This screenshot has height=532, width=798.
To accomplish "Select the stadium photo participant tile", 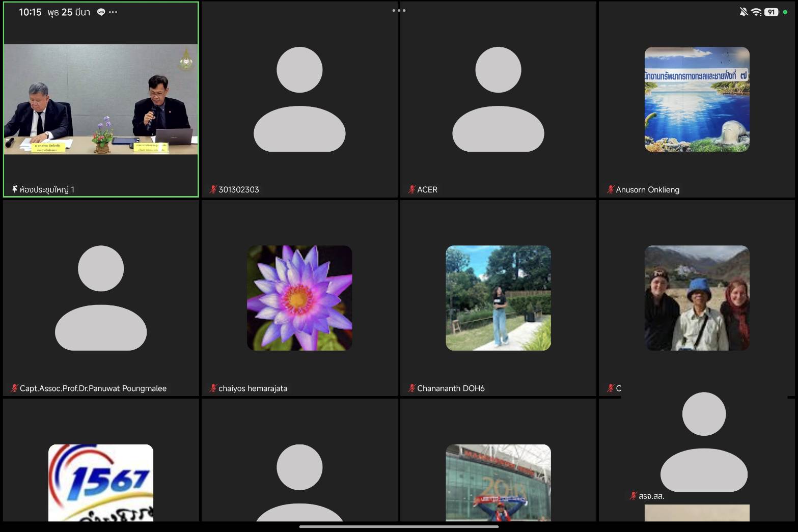I will coord(498,482).
